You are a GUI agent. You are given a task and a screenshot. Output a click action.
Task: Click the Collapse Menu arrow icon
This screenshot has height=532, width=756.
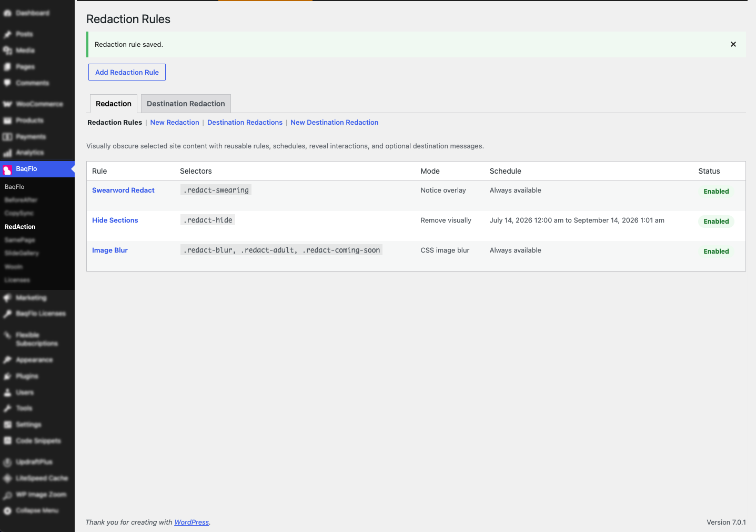coord(7,511)
